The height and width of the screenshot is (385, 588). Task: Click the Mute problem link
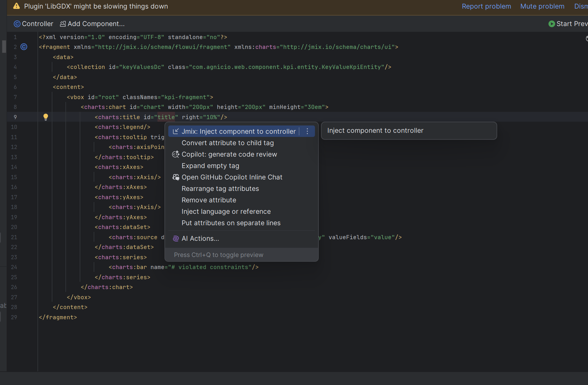point(542,6)
